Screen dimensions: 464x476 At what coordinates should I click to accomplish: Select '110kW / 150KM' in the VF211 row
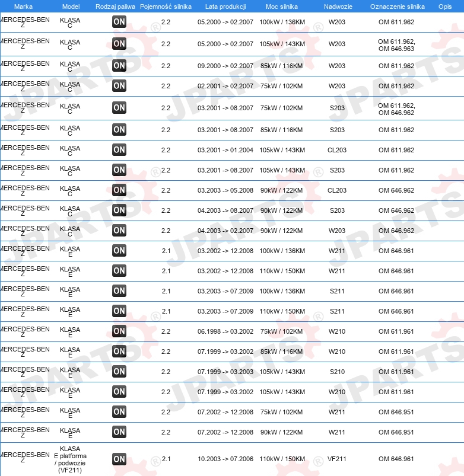click(x=282, y=459)
